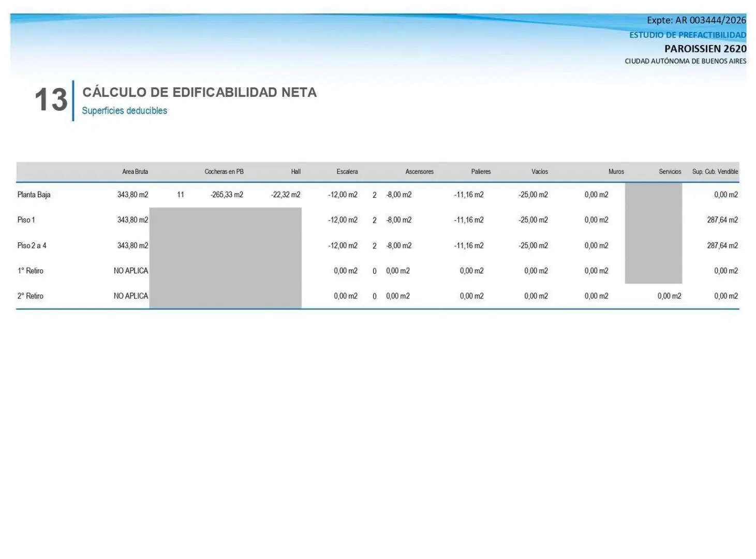756x559 pixels.
Task: Click 1° Retiro's Muros '0,00 m2'
Action: [597, 271]
